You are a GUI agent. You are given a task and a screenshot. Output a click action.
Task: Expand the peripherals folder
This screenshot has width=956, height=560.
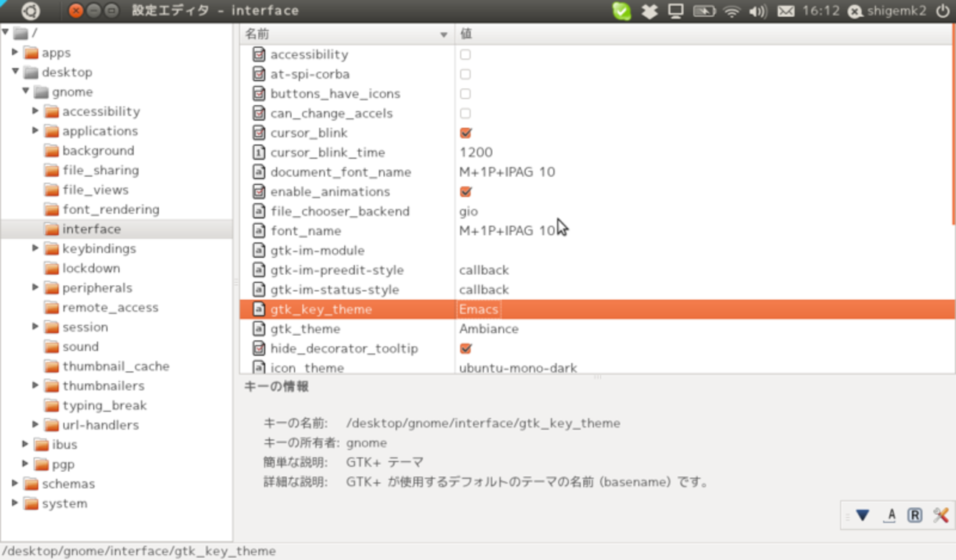[x=36, y=287]
